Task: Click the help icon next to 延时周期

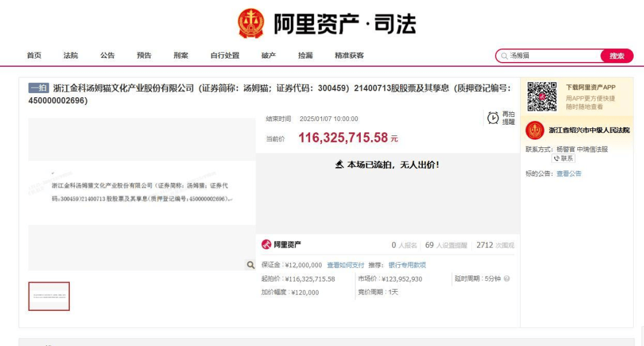Action: (507, 279)
